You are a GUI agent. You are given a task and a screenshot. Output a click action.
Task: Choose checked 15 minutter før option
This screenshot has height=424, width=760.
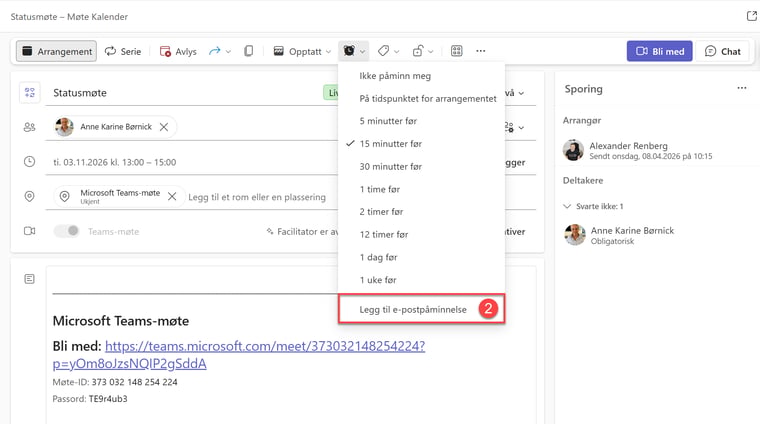(421, 144)
